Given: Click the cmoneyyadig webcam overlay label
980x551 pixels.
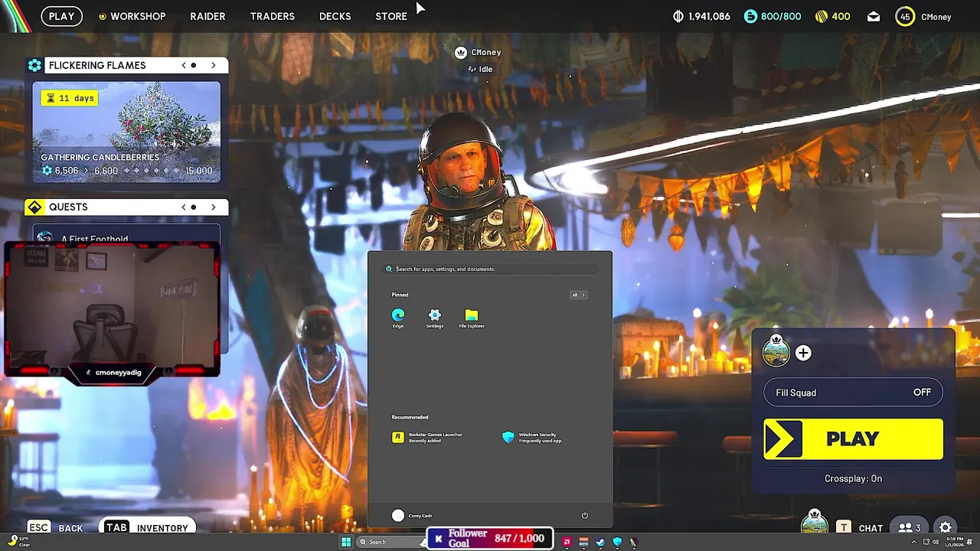Looking at the screenshot, I should point(113,372).
